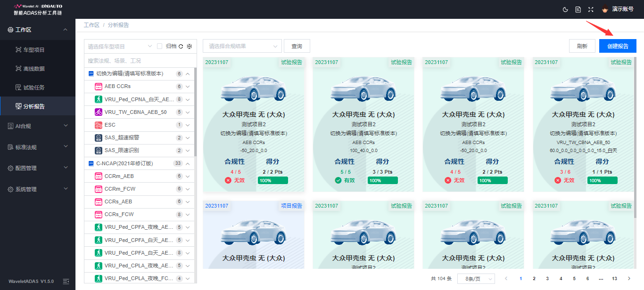This screenshot has height=290, width=644.
Task: Go to previous page arrow in pagination
Action: coord(506,278)
